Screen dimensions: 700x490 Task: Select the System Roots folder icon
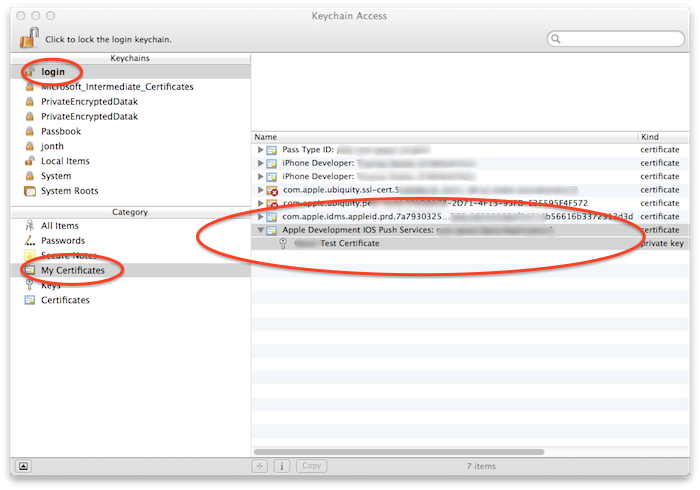pyautogui.click(x=29, y=191)
